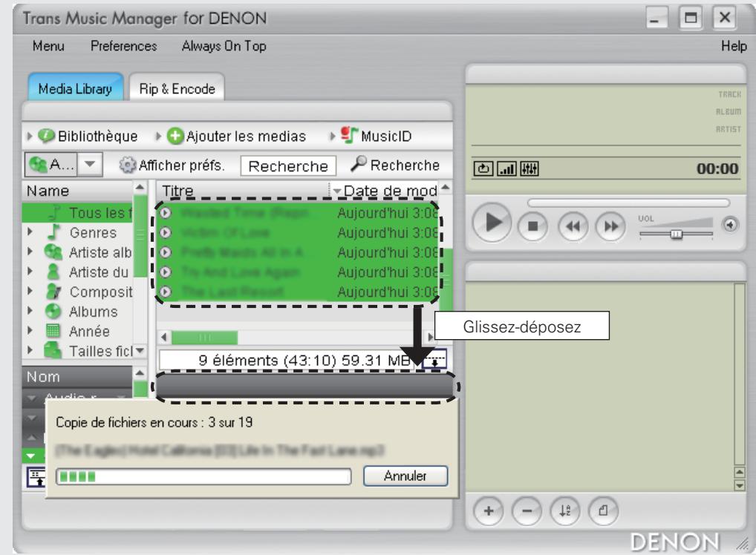The width and height of the screenshot is (756, 555).
Task: Click play icon of first track row
Action: (166, 212)
